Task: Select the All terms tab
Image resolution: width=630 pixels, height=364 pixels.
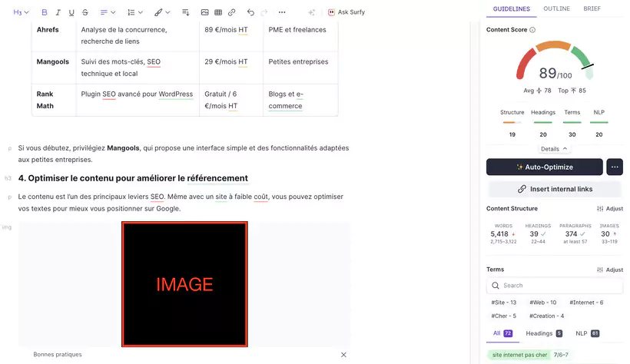Action: [x=502, y=333]
